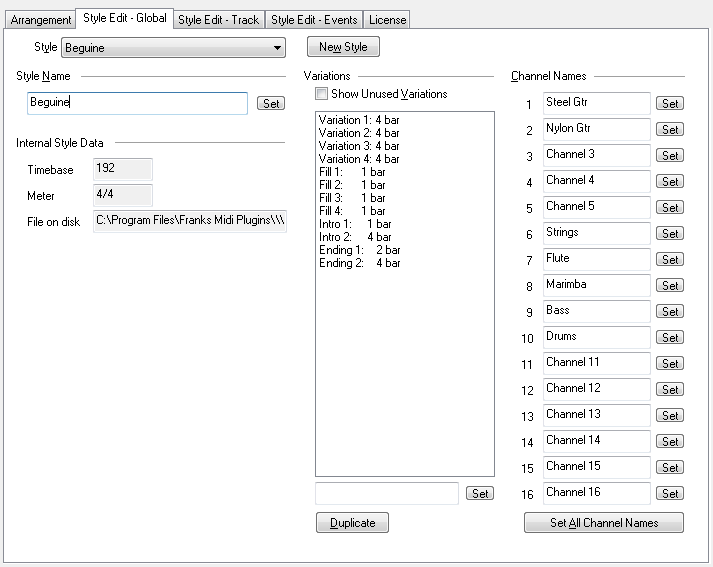Edit channel 6 name 'Strings'

click(597, 233)
